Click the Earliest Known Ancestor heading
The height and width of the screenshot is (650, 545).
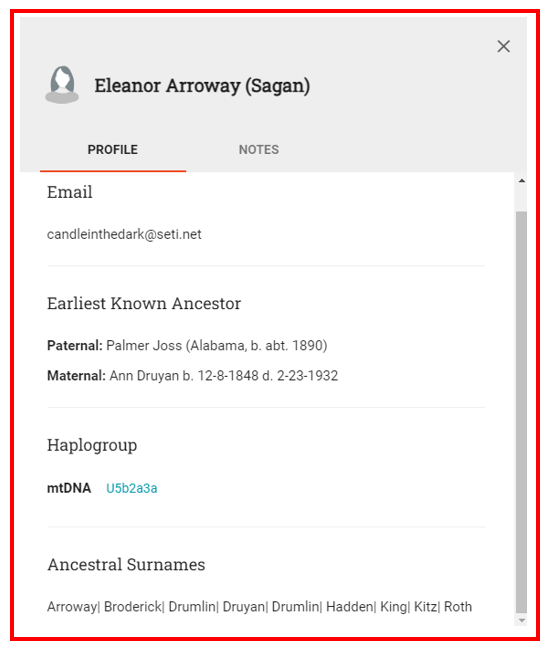144,303
